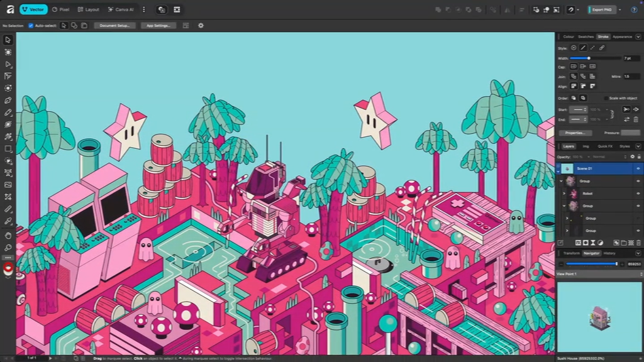Open the View Point 1 dropdown

coord(599,274)
